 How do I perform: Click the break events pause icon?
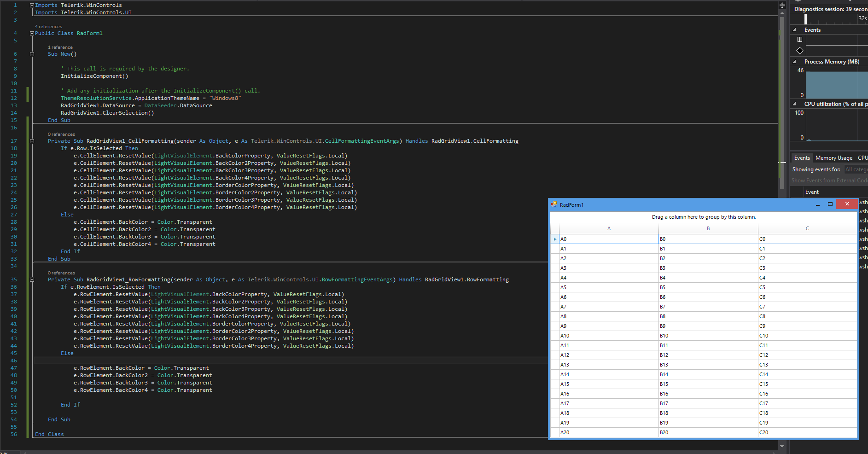tap(800, 40)
